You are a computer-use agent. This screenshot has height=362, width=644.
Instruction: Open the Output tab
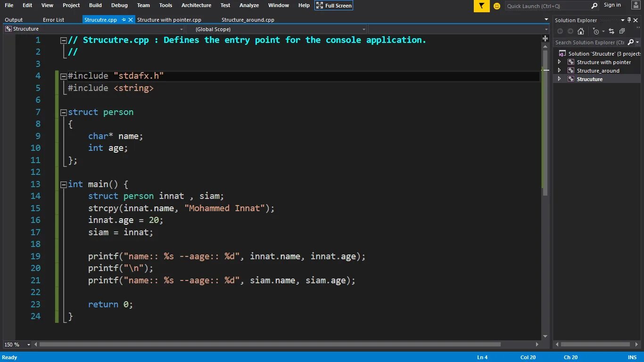click(x=14, y=20)
